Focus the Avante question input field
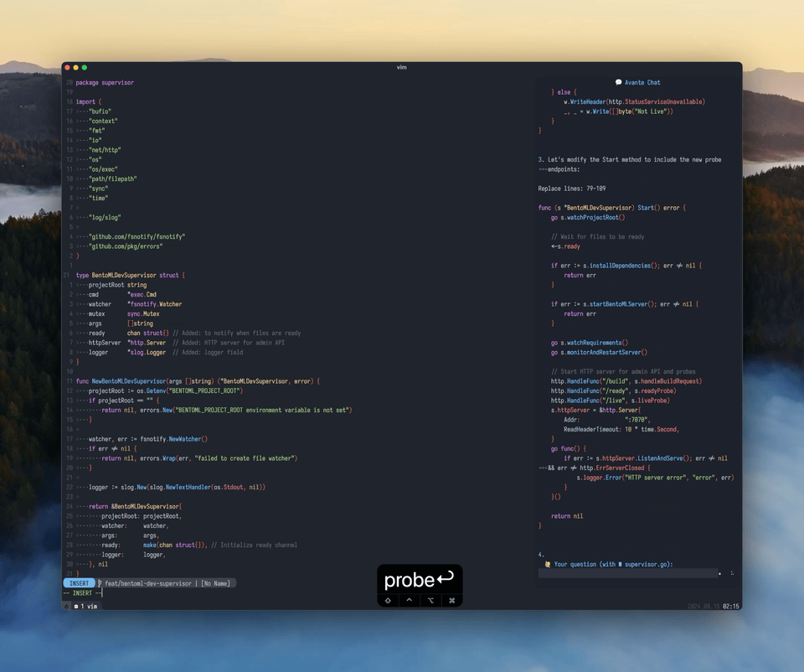Image resolution: width=804 pixels, height=672 pixels. [628, 574]
